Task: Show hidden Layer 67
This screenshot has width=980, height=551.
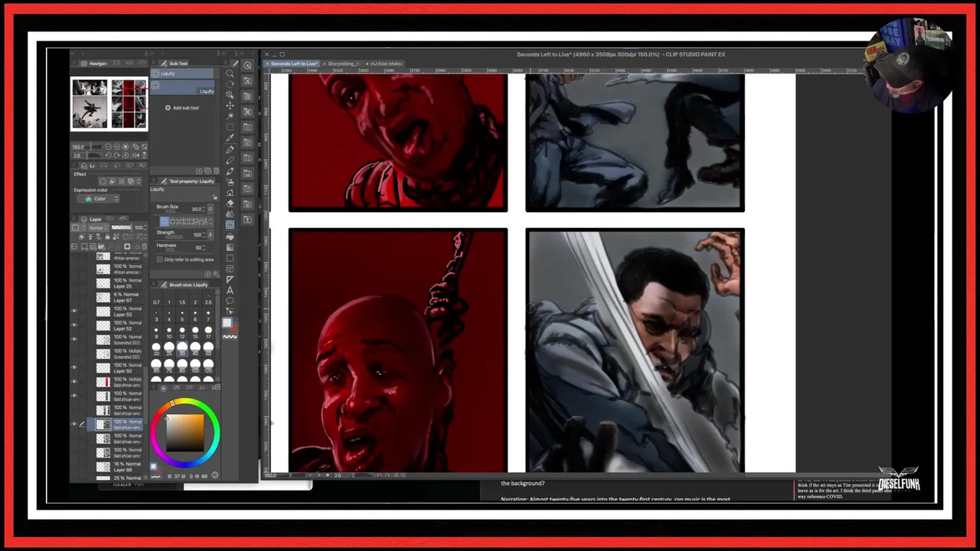Action: point(74,298)
